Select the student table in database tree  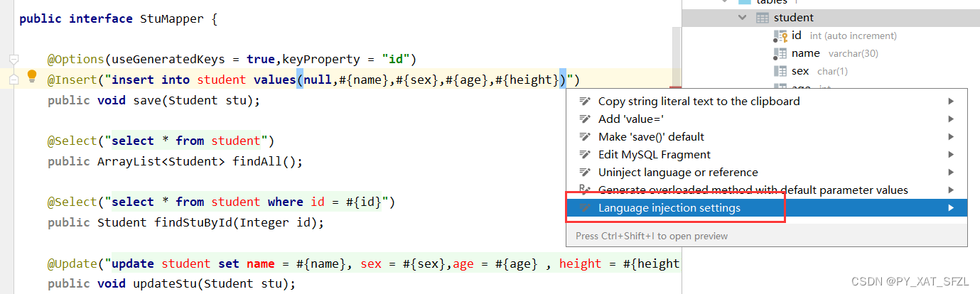pyautogui.click(x=831, y=18)
